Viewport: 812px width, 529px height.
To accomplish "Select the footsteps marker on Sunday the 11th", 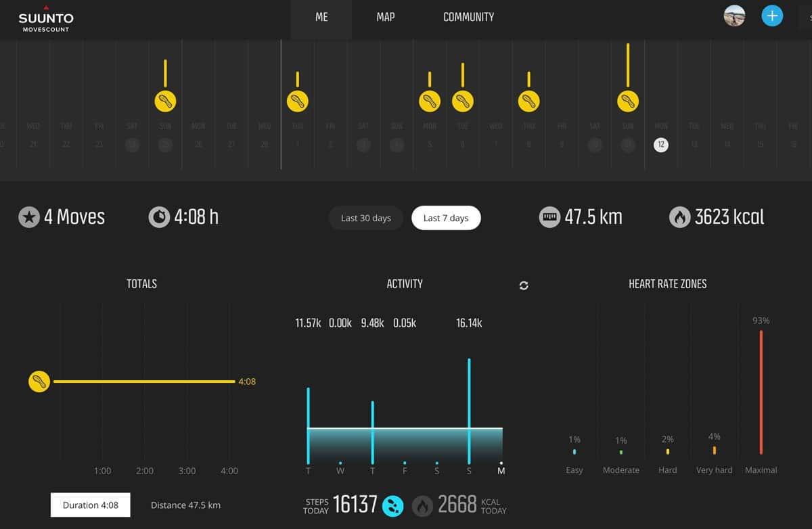I will tap(627, 100).
